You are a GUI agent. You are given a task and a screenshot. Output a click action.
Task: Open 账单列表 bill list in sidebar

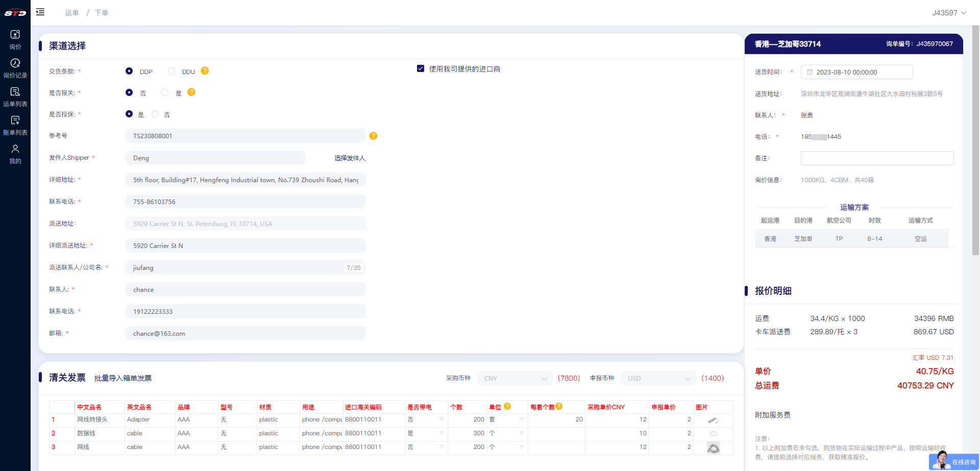point(15,125)
